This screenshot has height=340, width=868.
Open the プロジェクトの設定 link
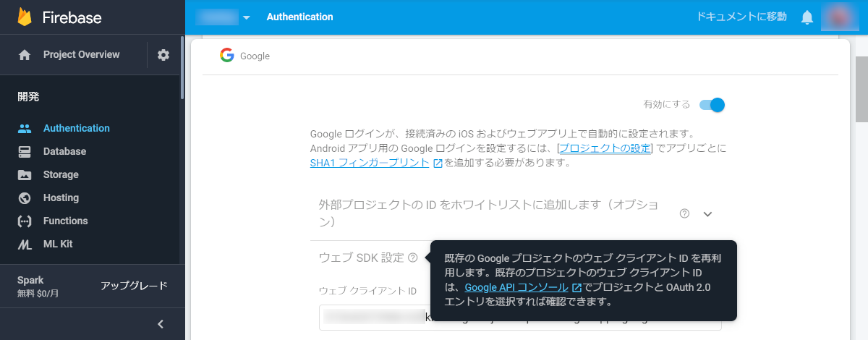605,148
